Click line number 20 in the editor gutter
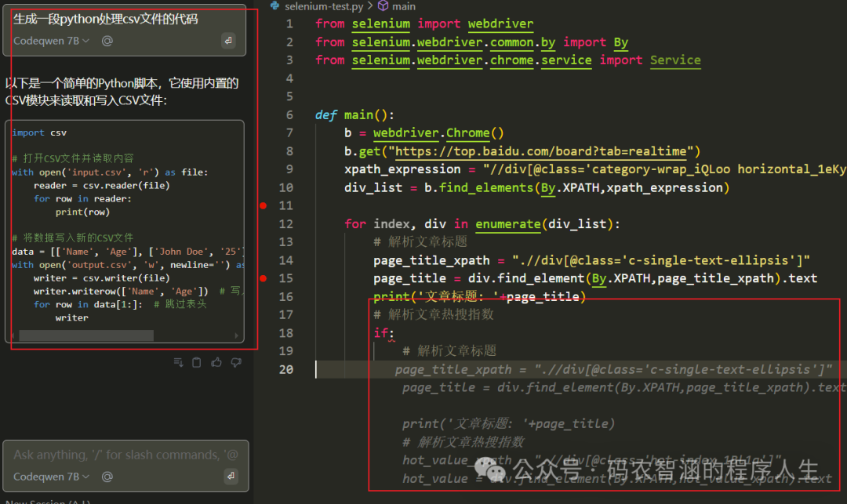 (286, 370)
